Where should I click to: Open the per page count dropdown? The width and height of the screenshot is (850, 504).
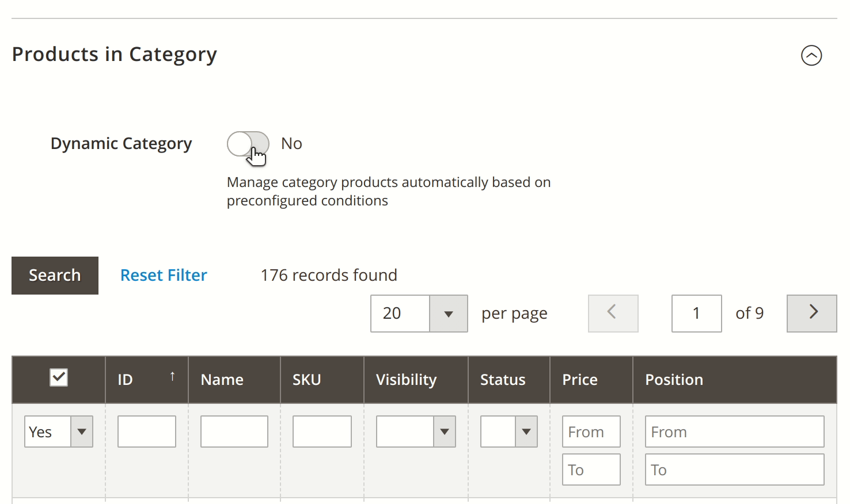[419, 314]
